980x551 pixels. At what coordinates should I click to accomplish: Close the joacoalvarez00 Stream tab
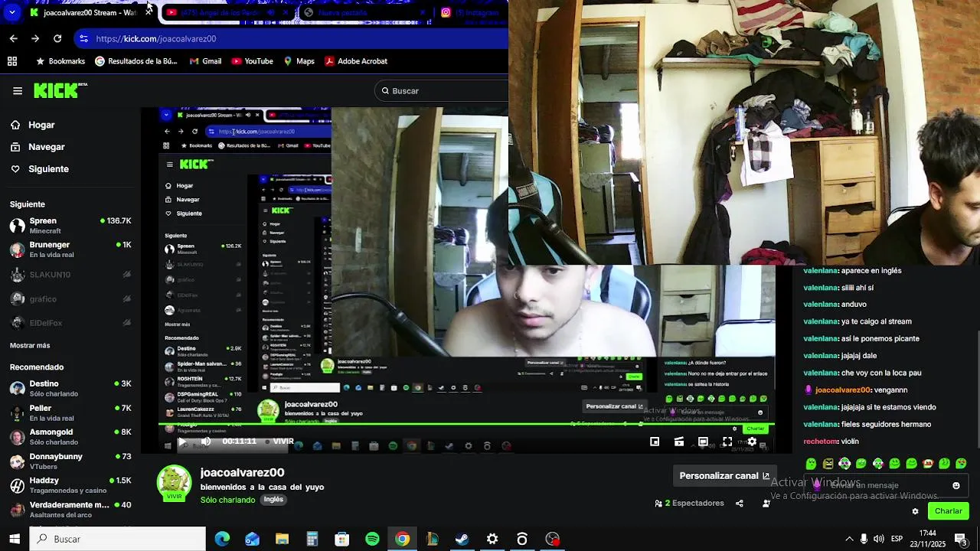(x=149, y=12)
